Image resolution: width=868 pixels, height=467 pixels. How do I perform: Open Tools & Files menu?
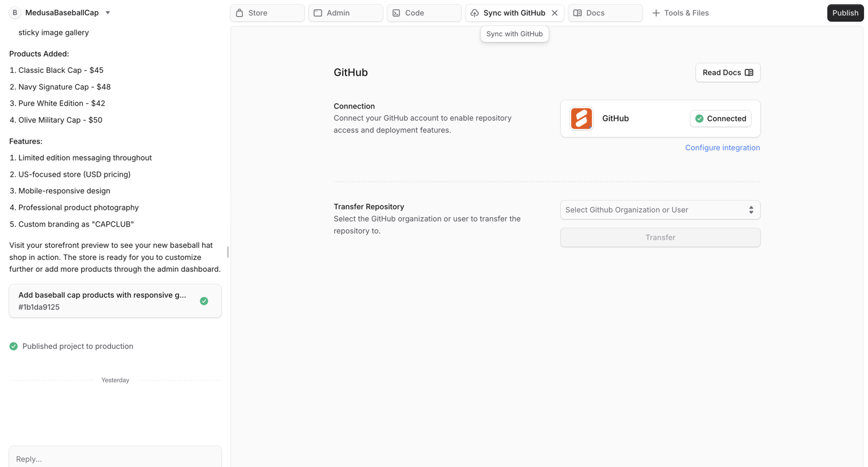[680, 13]
